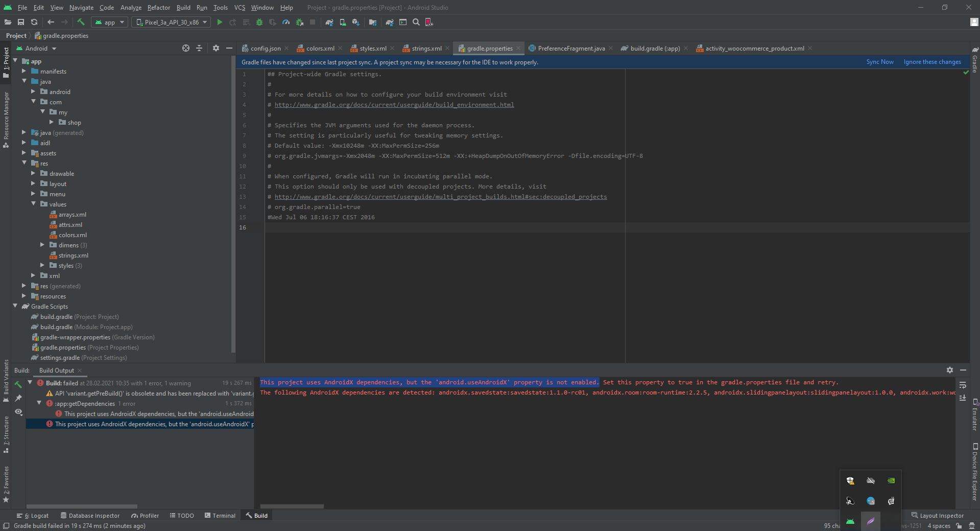
Task: Open the Android project view dropdown
Action: coord(36,48)
